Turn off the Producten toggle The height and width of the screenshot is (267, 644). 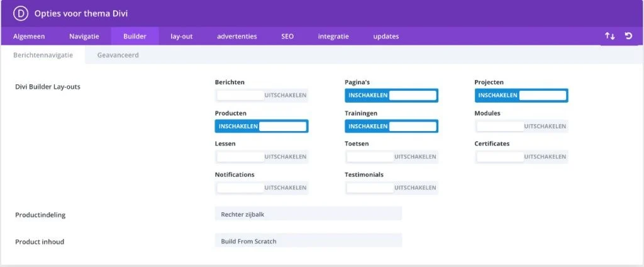[262, 127]
